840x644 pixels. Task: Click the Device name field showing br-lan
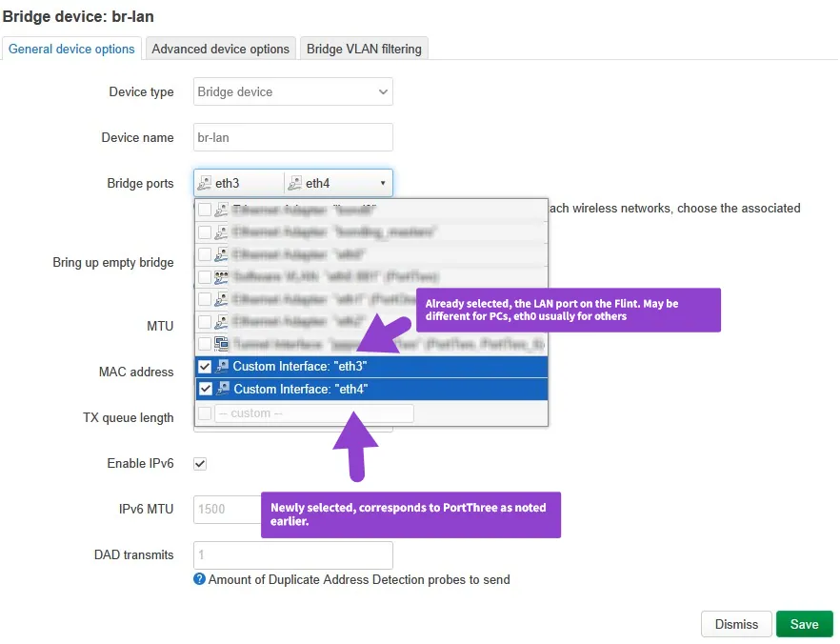293,138
